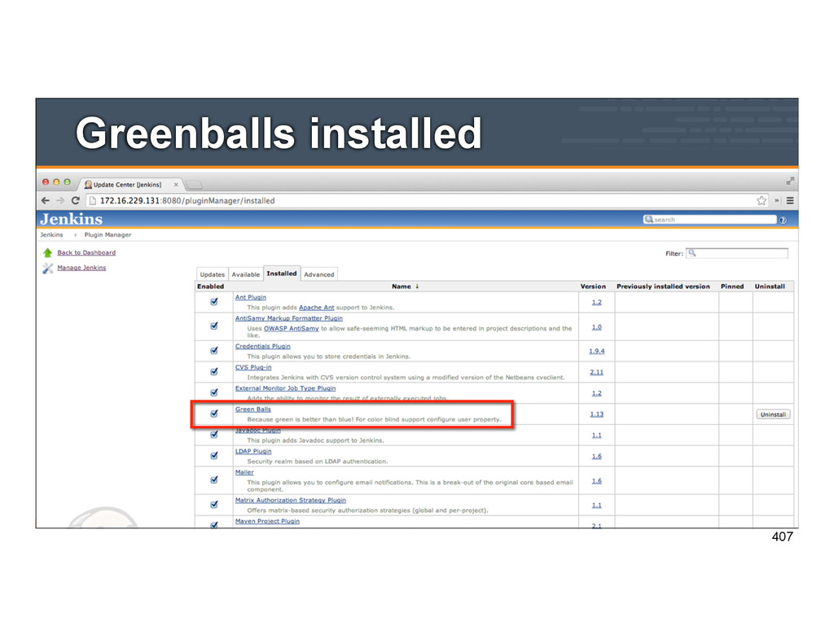Screen dimensions: 834x644
Task: Open Matrix Authorization Strategy Plugin link
Action: point(291,501)
